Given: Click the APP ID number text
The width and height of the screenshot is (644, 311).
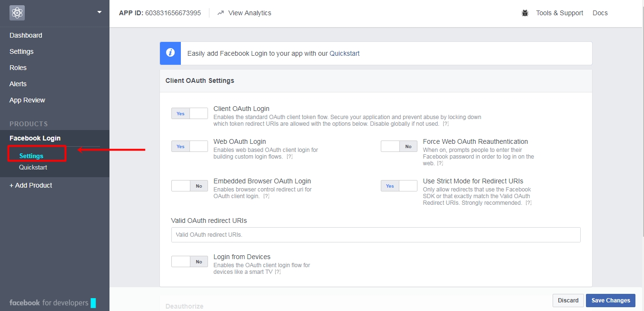Looking at the screenshot, I should point(173,13).
